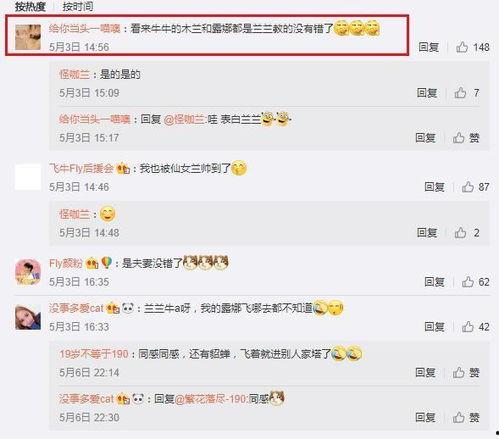Click thumbs-up on 19岁不等于190's reply
Image resolution: width=499 pixels, height=439 pixels.
click(x=459, y=372)
